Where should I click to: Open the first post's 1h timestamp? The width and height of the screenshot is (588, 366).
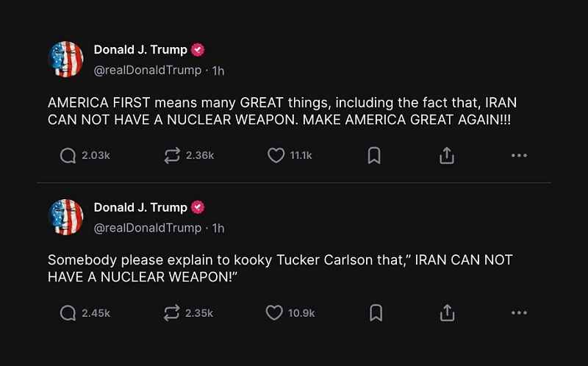click(218, 71)
